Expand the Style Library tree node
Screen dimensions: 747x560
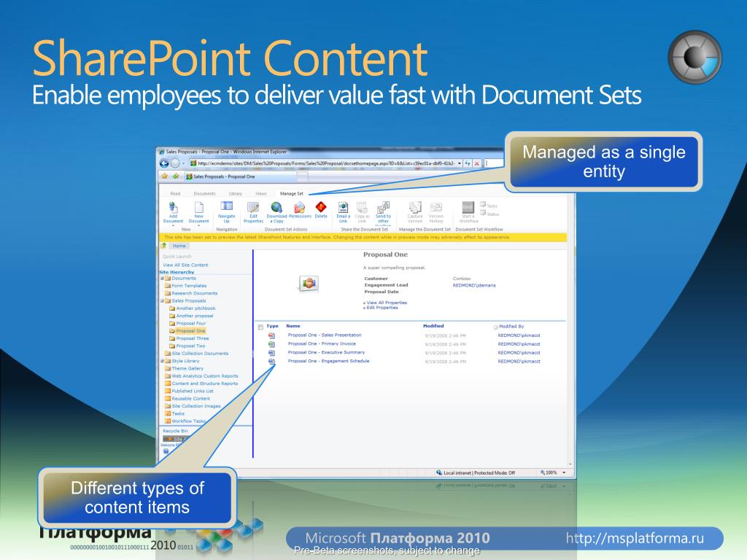pyautogui.click(x=162, y=361)
